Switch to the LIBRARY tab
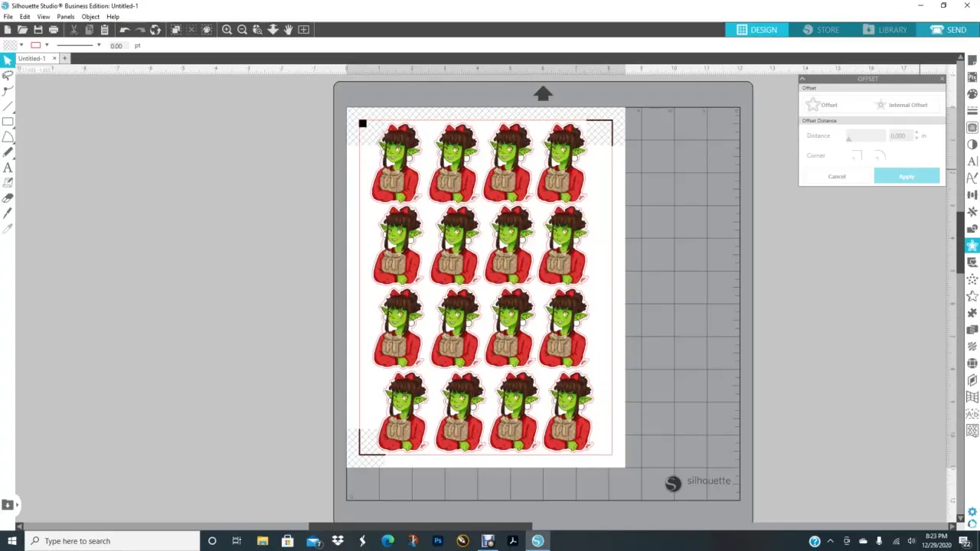 pyautogui.click(x=885, y=30)
